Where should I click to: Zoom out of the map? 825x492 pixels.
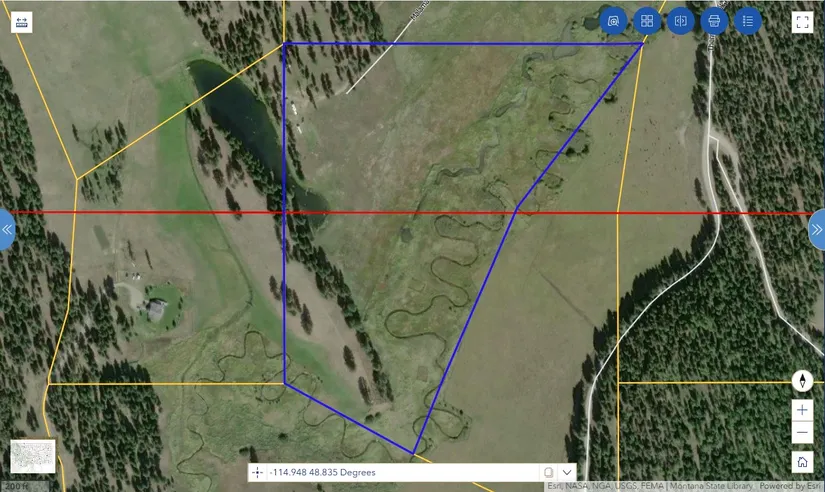point(802,433)
